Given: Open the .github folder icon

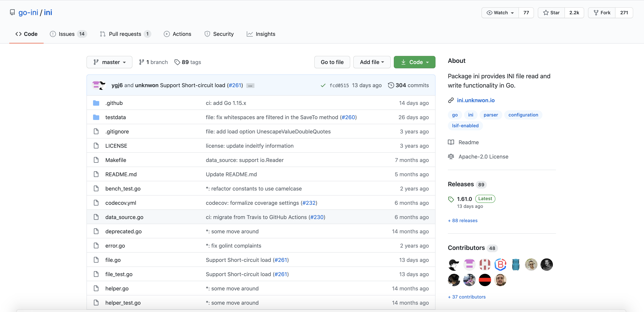Looking at the screenshot, I should pos(96,103).
